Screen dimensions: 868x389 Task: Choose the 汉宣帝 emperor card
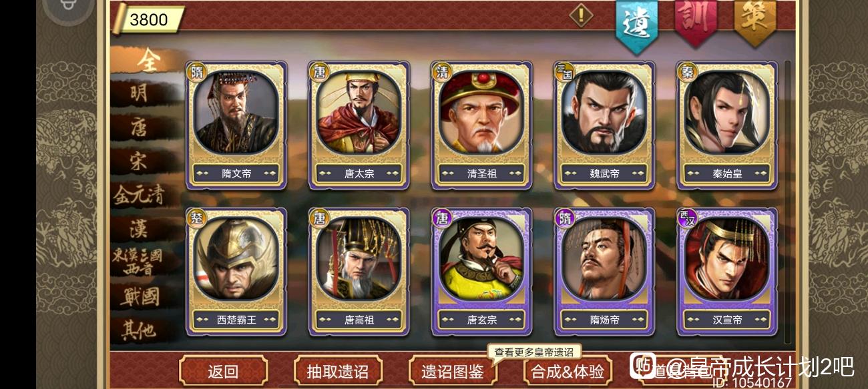728,272
